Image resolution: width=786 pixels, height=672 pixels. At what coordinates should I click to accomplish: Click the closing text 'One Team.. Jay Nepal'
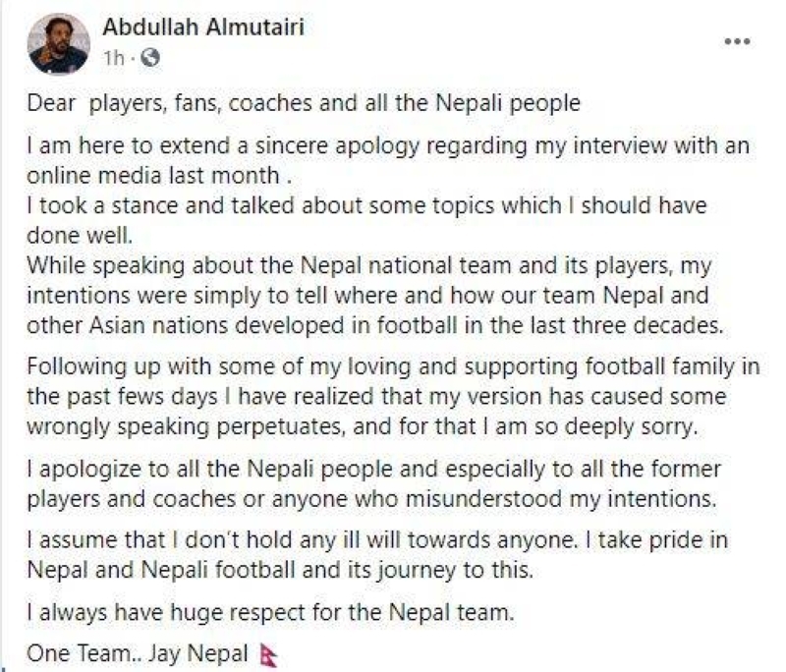coord(138,654)
